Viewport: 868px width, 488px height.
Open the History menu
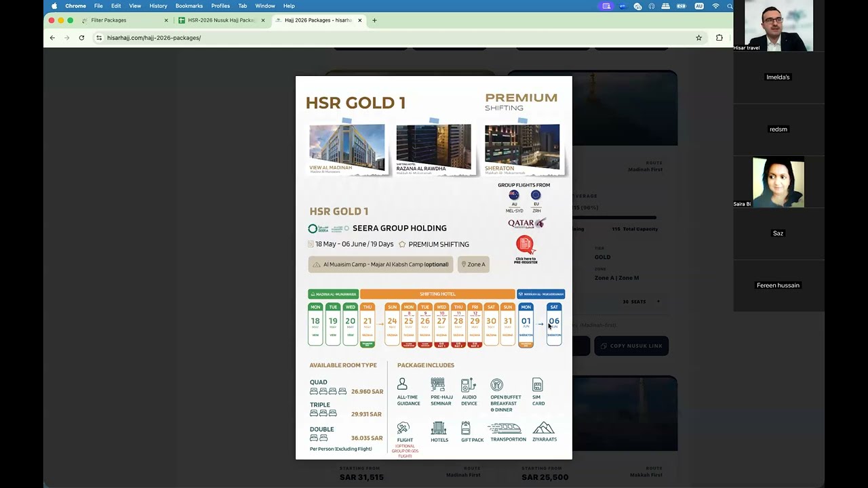[158, 6]
